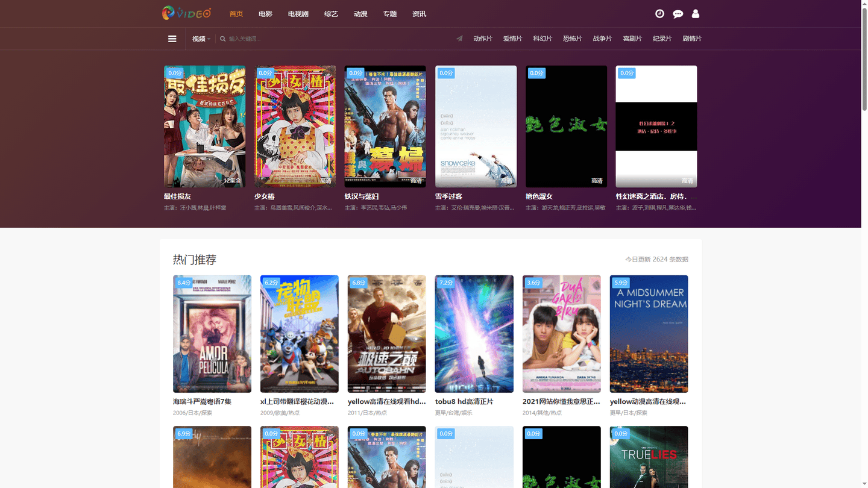Click the scrollbar down arrow

pos(864,484)
